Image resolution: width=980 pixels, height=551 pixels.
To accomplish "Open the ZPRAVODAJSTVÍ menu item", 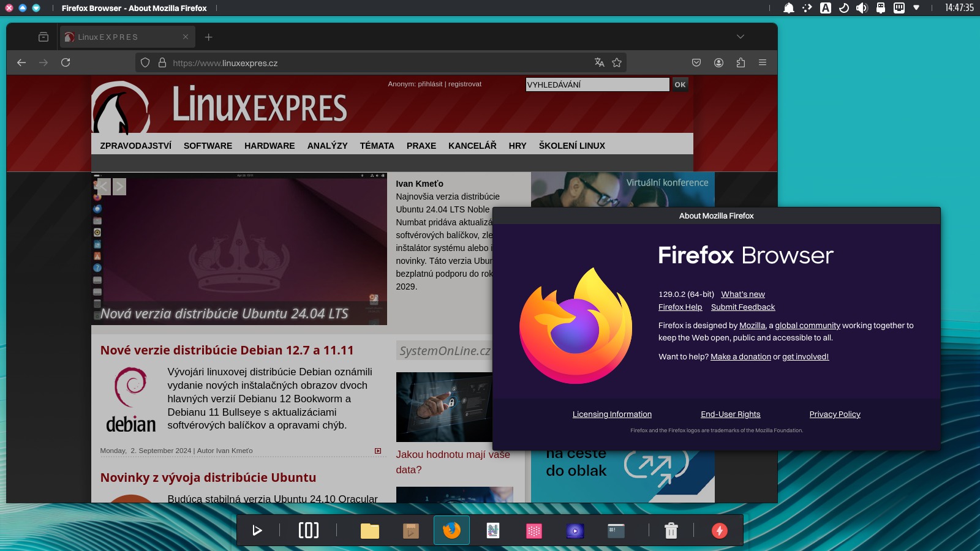I will [136, 146].
